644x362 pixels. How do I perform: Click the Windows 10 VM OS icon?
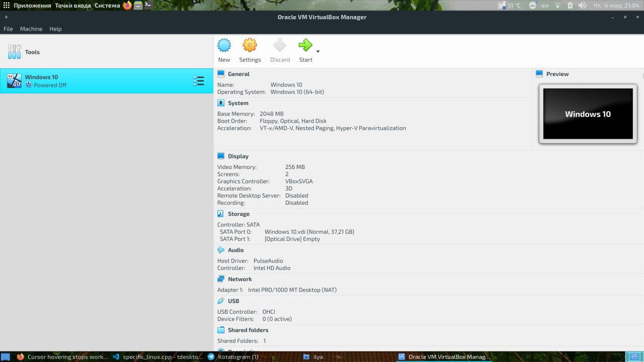point(14,81)
